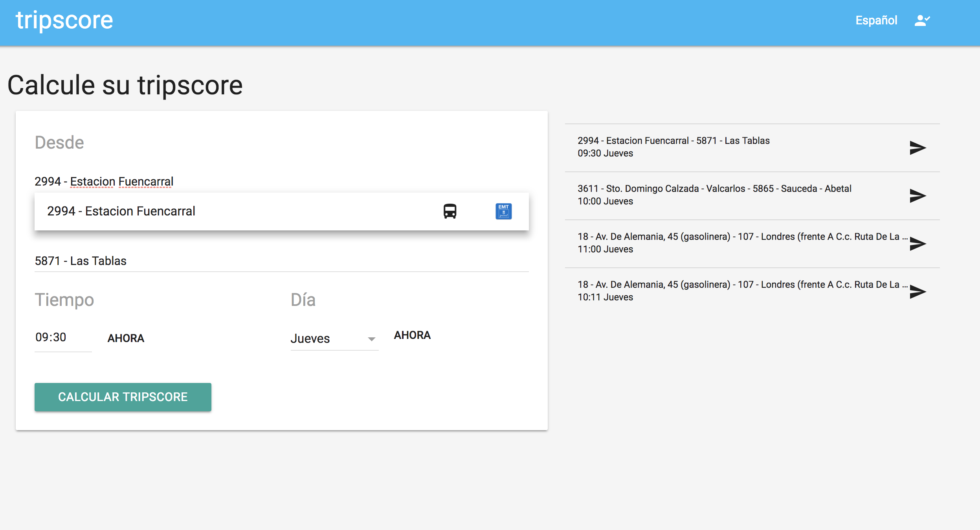
Task: Switch language via Español link
Action: [x=876, y=20]
